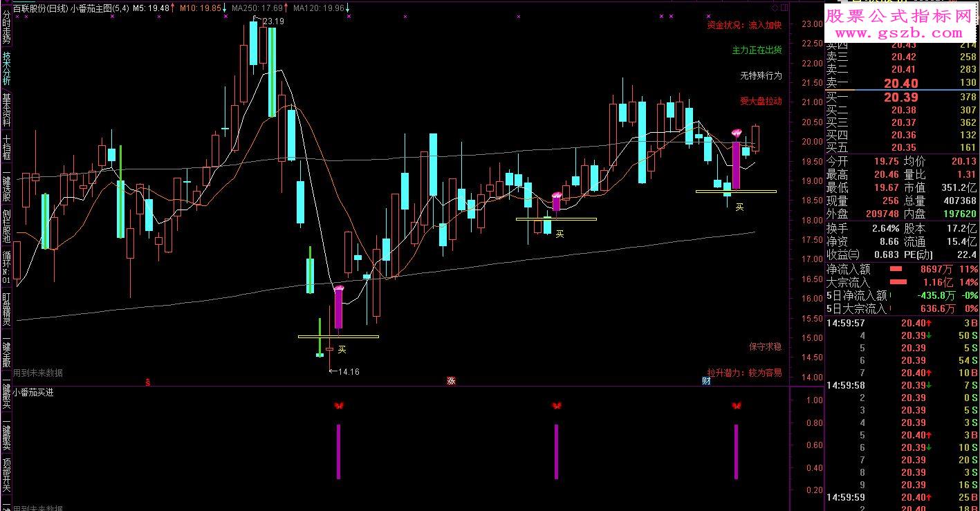Viewport: 980px width, 511px height.
Task: Click the upper 用到未来数据 notice in the main chart
Action: click(38, 373)
